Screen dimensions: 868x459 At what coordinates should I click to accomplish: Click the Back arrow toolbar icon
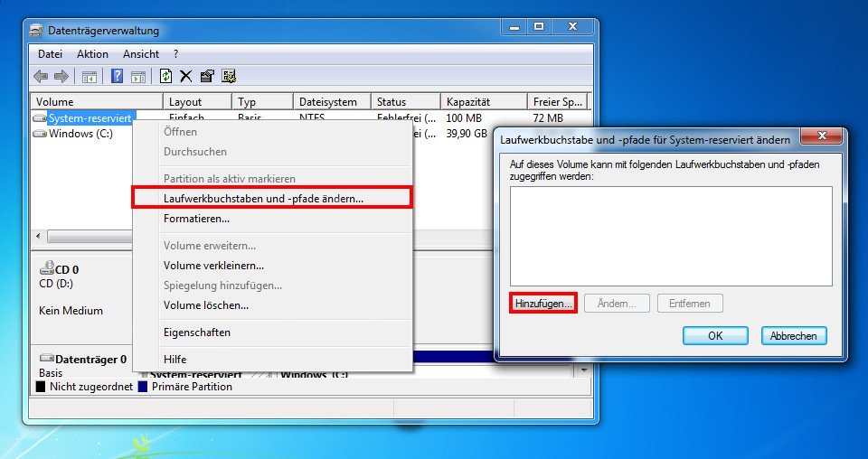tap(41, 76)
